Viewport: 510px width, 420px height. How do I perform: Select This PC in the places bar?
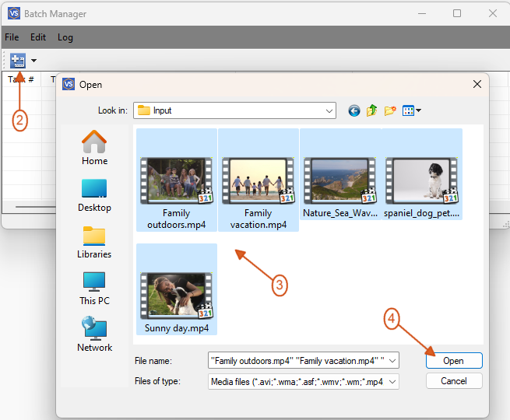tap(94, 288)
